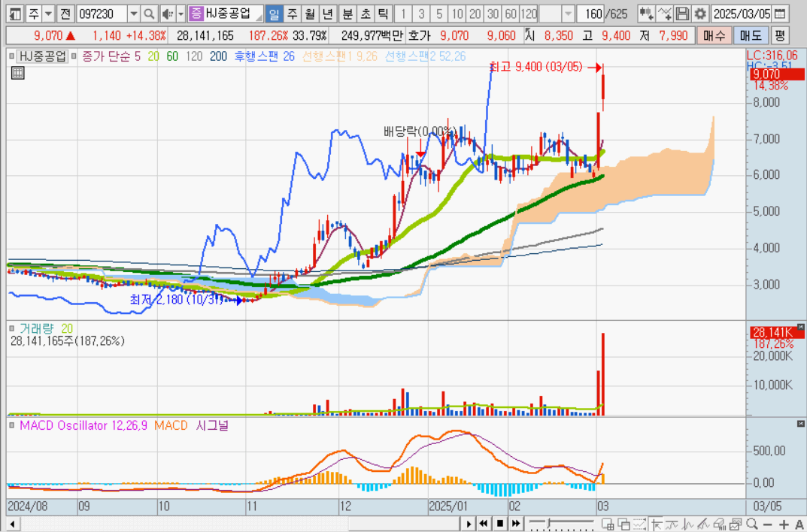Image resolution: width=807 pixels, height=532 pixels.
Task: Select interval 120 button
Action: pos(529,14)
